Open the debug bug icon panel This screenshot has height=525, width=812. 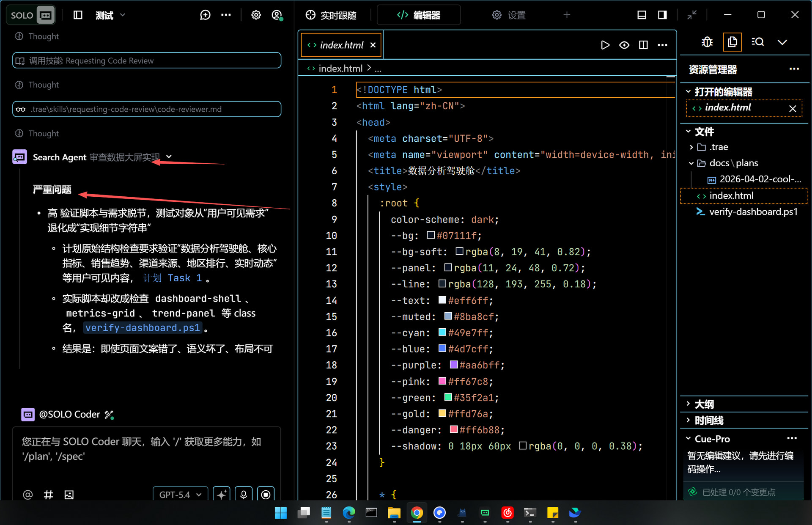(x=707, y=42)
